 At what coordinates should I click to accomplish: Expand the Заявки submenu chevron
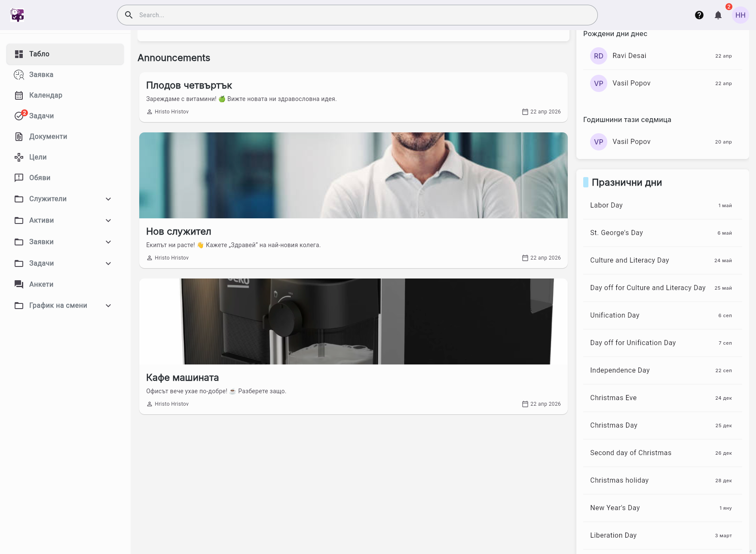[108, 242]
